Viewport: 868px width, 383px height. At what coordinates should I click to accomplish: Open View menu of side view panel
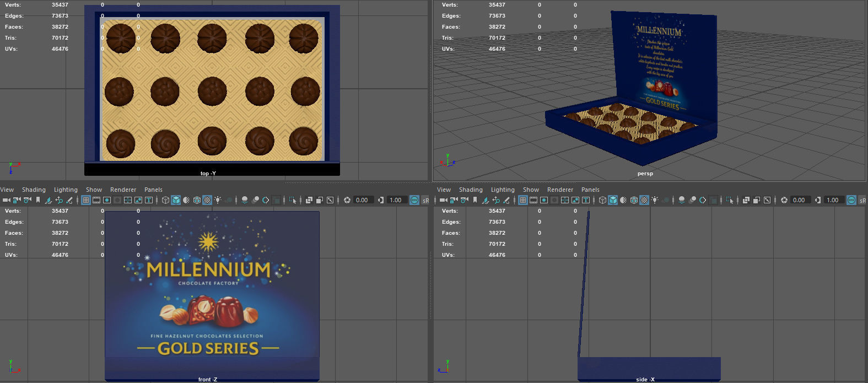coord(444,190)
